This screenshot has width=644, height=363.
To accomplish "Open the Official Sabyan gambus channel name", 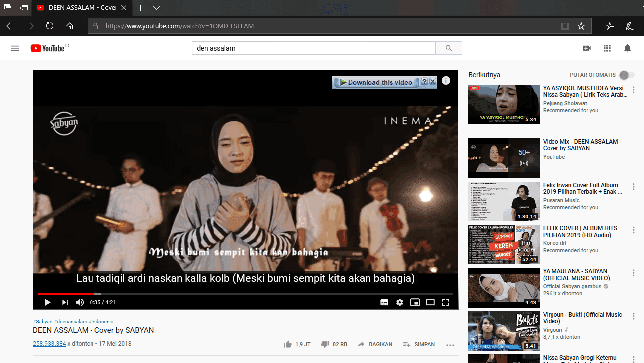I will pyautogui.click(x=572, y=286).
